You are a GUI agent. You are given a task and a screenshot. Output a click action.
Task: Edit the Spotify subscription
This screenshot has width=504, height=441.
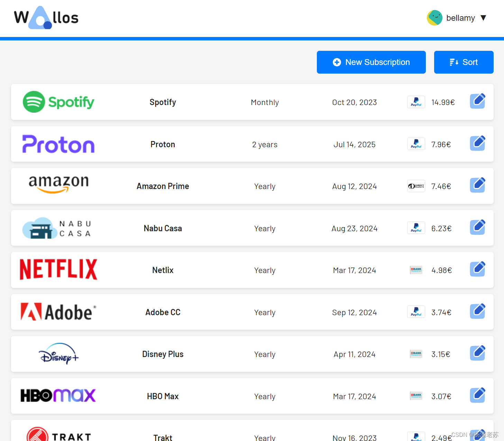click(x=477, y=101)
